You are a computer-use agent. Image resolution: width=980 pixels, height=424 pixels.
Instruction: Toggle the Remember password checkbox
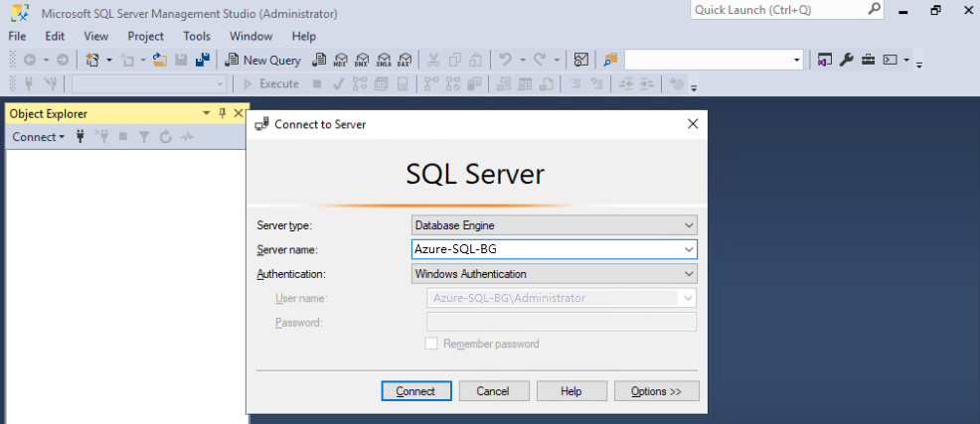coord(430,344)
